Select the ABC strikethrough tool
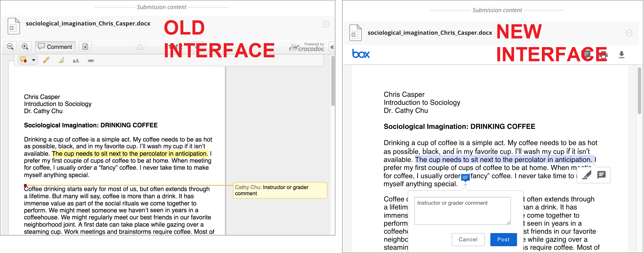The image size is (644, 253). pyautogui.click(x=91, y=60)
